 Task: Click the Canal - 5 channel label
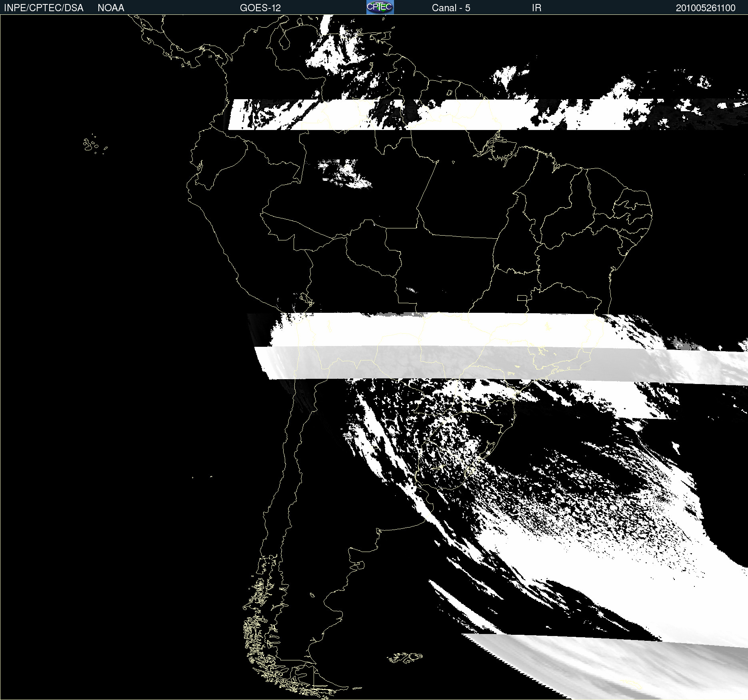tap(451, 8)
